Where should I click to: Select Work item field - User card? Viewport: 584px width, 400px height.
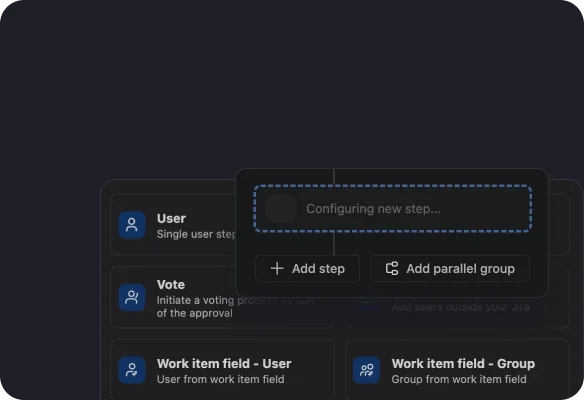tap(222, 369)
